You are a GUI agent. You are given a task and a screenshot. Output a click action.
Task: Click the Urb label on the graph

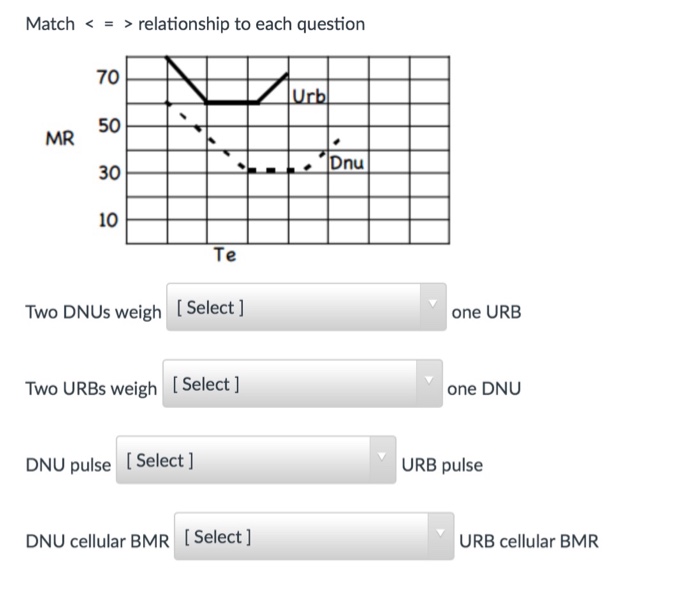(310, 95)
